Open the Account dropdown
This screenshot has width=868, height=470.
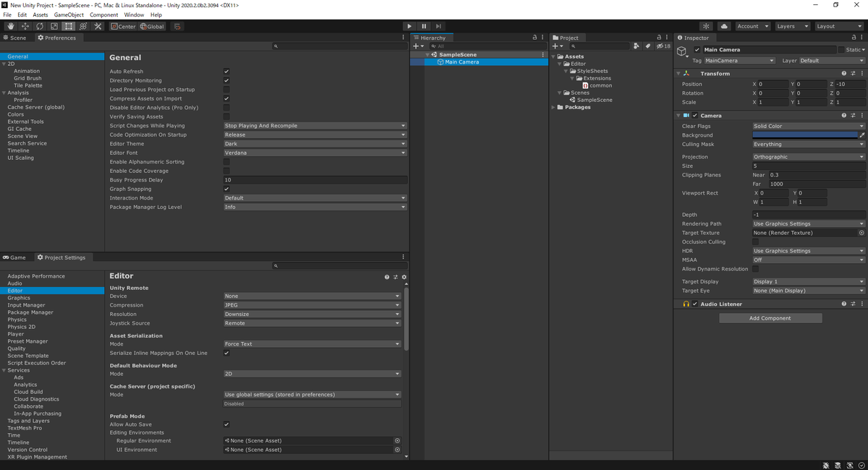tap(753, 26)
